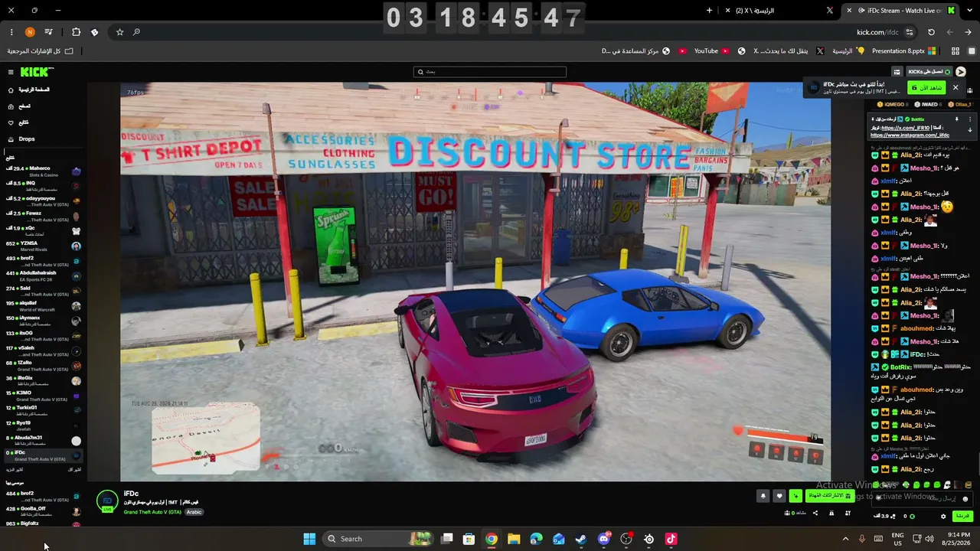The width and height of the screenshot is (980, 551).
Task: Collapse chat with the arrow icon
Action: pos(961,72)
